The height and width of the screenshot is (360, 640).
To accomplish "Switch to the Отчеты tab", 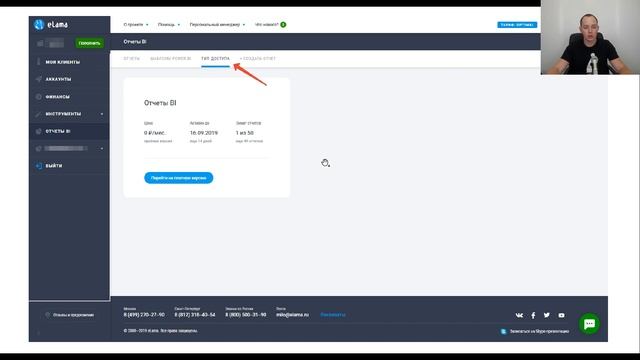I will click(131, 58).
